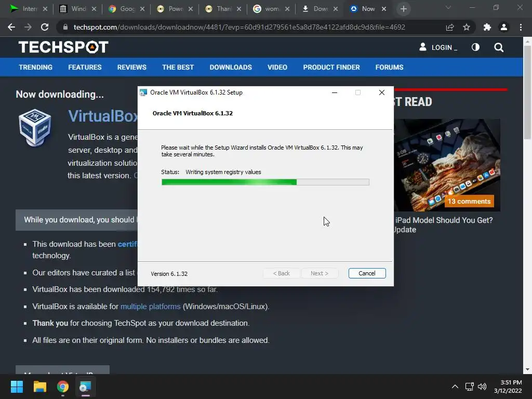Click the browser Forward arrow
532x399 pixels.
coord(28,27)
